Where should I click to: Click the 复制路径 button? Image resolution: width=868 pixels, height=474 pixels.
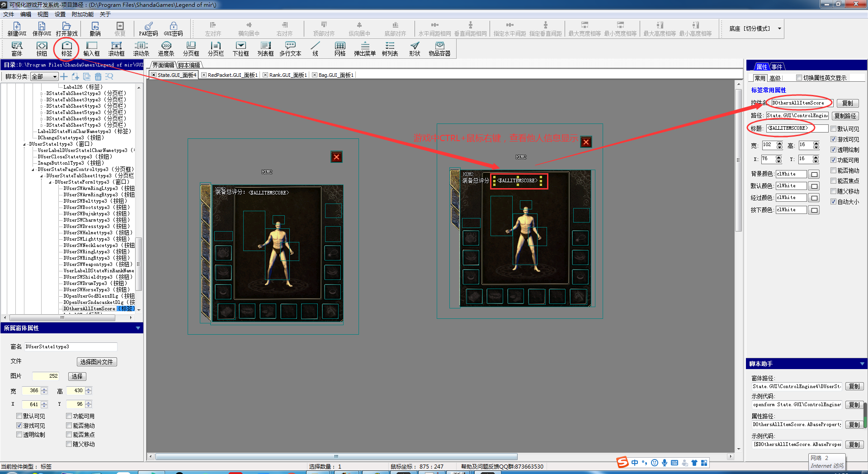[845, 116]
